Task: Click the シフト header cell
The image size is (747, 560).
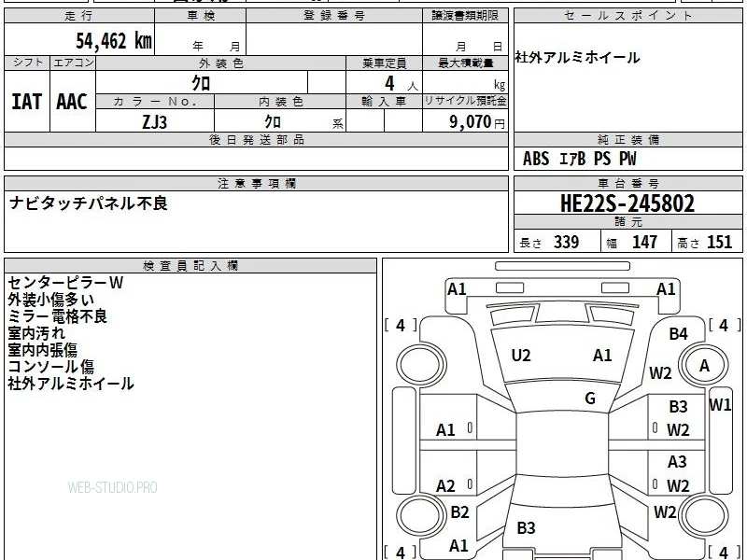Action: coord(27,63)
